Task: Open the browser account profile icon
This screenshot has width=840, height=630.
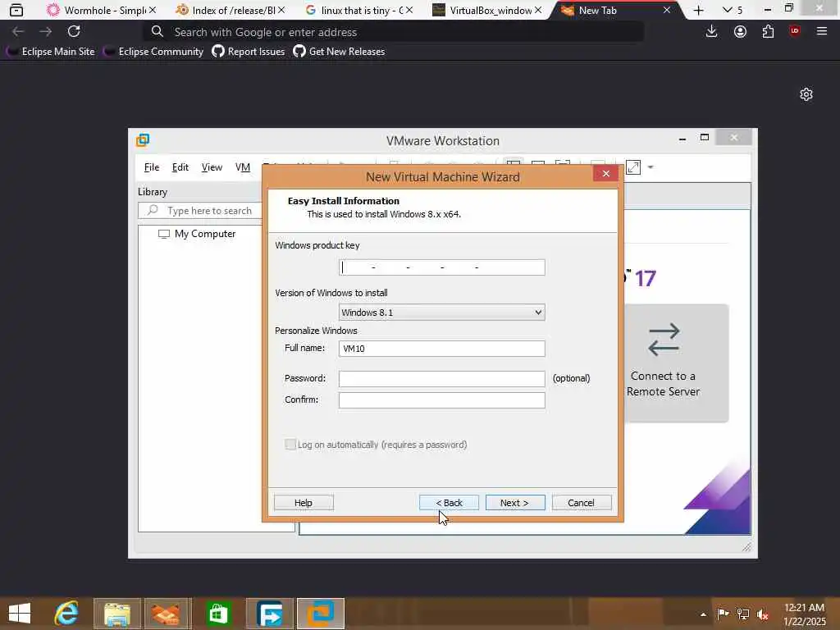Action: pyautogui.click(x=740, y=32)
